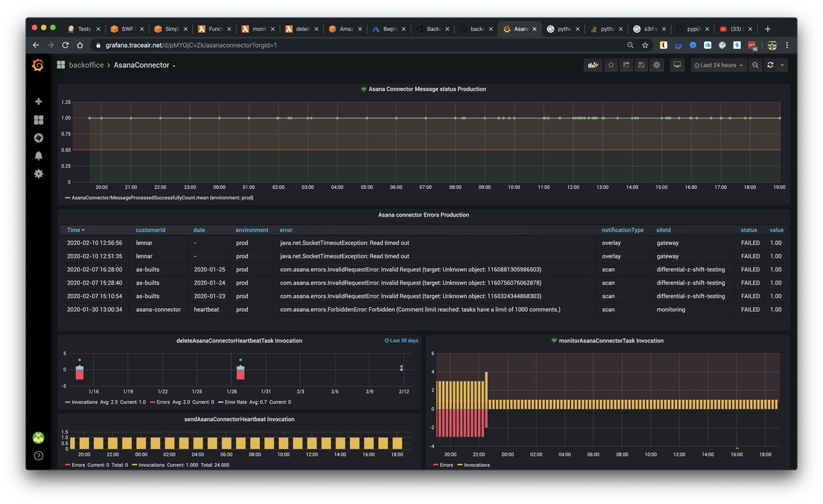Sort errors table by Time column
Image resolution: width=823 pixels, height=504 pixels.
76,230
